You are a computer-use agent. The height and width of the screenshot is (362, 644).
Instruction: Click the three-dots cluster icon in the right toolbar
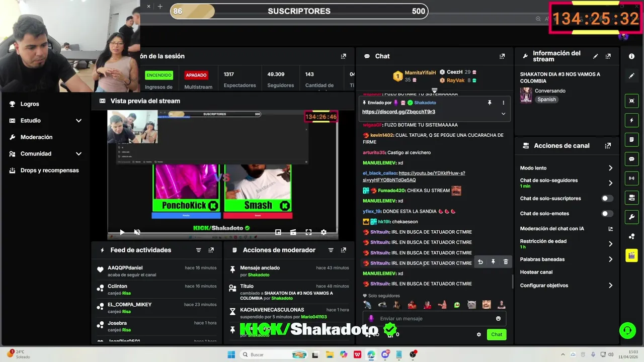tap(631, 236)
